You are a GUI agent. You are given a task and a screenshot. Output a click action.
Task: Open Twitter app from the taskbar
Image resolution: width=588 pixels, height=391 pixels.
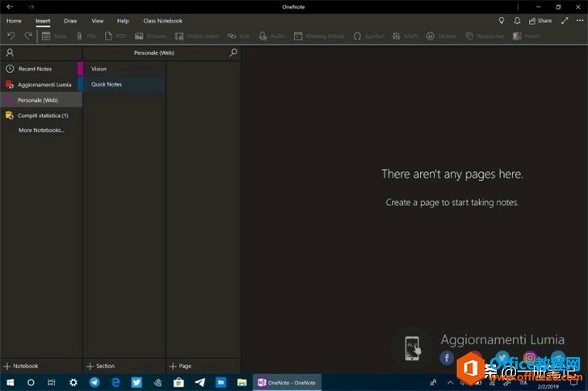(136, 382)
